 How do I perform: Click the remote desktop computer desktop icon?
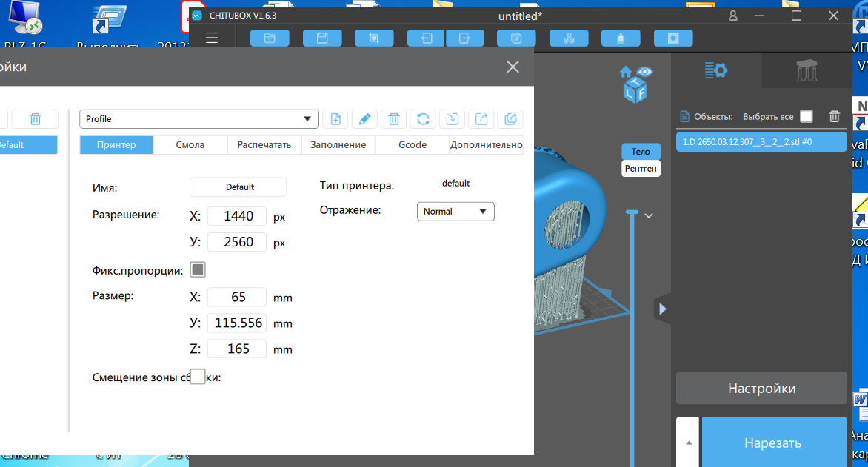(25, 19)
